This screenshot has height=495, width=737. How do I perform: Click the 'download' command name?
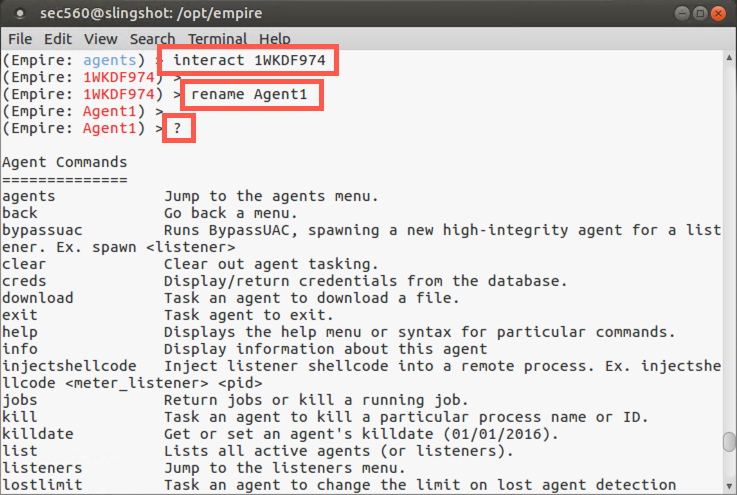point(38,298)
